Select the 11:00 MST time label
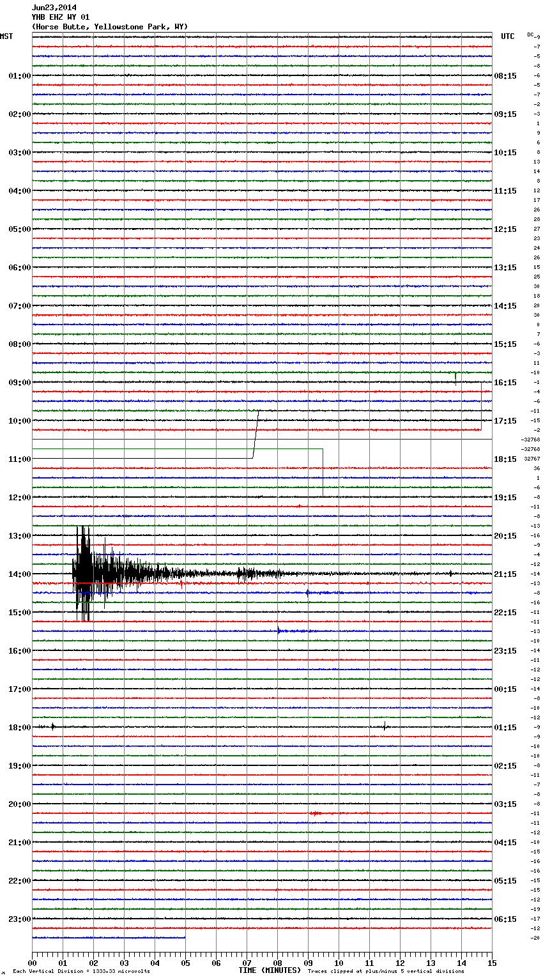The width and height of the screenshot is (543, 980). 19,459
